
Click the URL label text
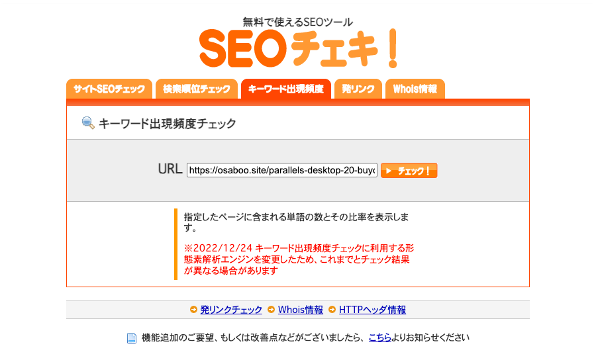[170, 169]
